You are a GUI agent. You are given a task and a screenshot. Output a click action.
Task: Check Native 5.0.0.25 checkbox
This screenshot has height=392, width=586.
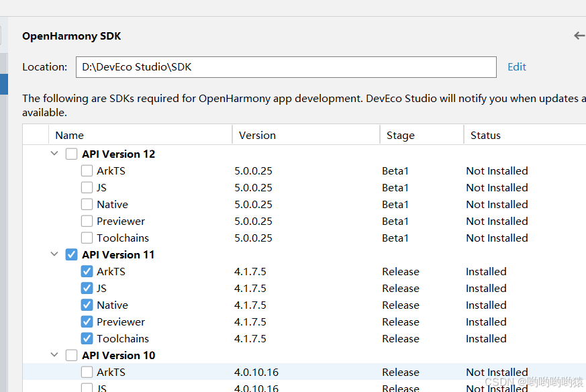click(x=87, y=205)
